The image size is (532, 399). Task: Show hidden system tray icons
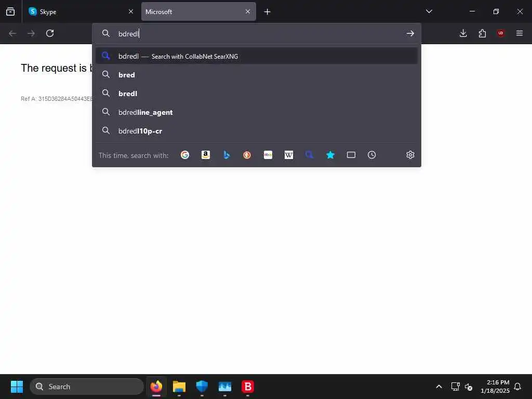click(438, 387)
